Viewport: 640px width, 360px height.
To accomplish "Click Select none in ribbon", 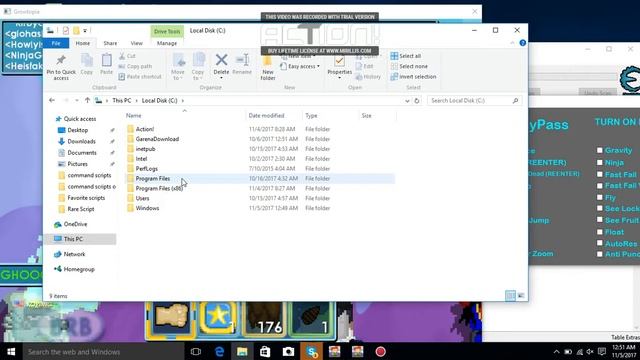I will 409,66.
